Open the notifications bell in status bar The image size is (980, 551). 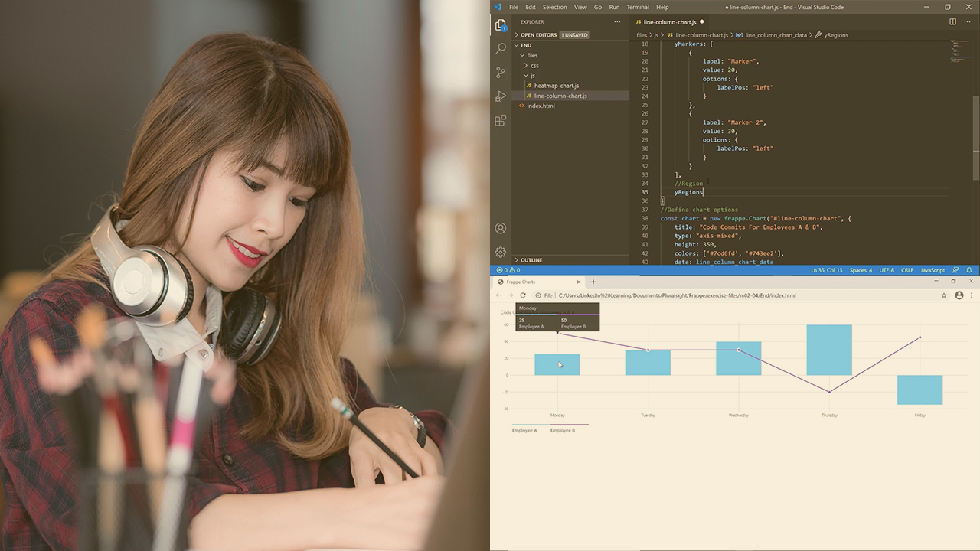969,270
